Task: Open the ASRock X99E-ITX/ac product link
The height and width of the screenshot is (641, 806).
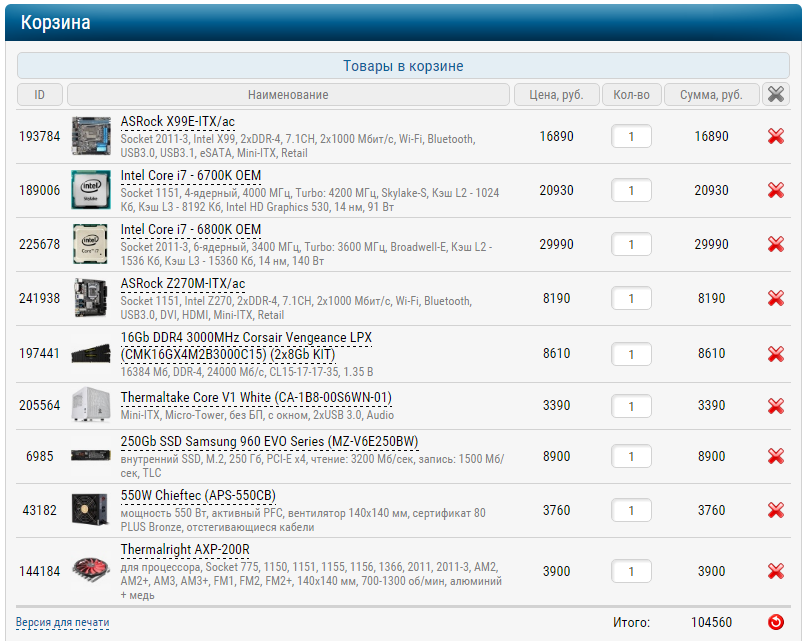Action: (177, 122)
